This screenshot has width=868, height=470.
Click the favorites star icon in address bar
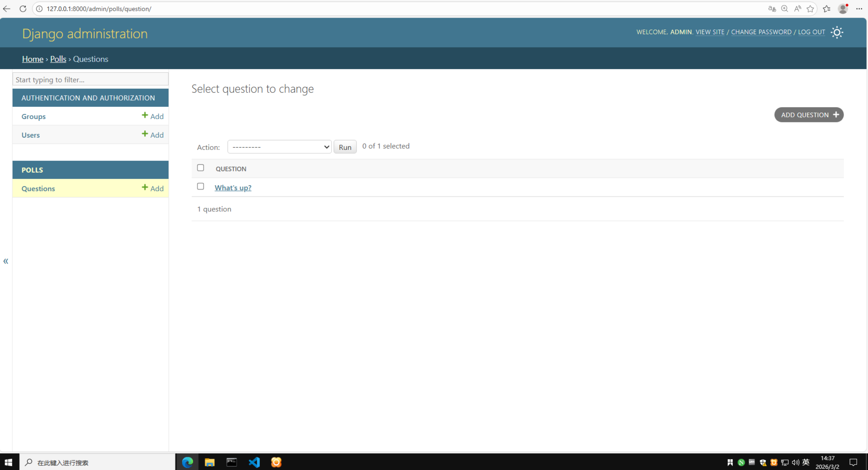click(x=810, y=9)
